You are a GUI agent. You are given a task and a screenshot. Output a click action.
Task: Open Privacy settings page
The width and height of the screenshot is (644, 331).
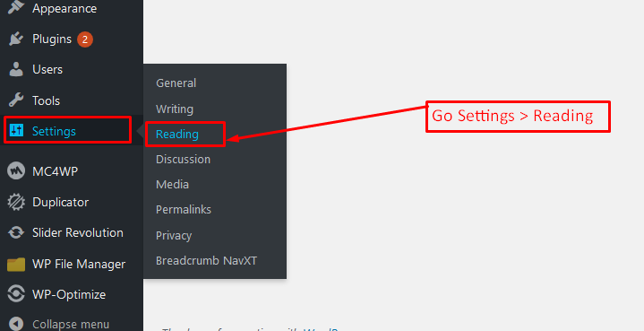(174, 236)
